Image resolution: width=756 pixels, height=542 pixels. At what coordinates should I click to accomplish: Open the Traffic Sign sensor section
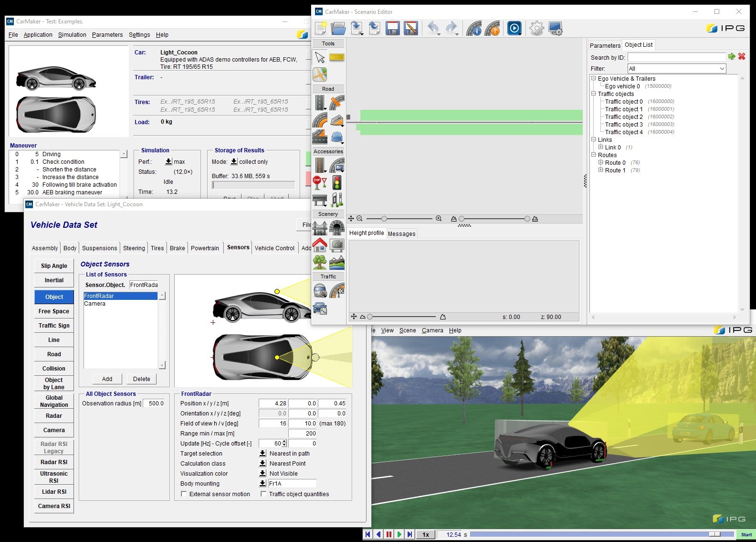point(54,326)
